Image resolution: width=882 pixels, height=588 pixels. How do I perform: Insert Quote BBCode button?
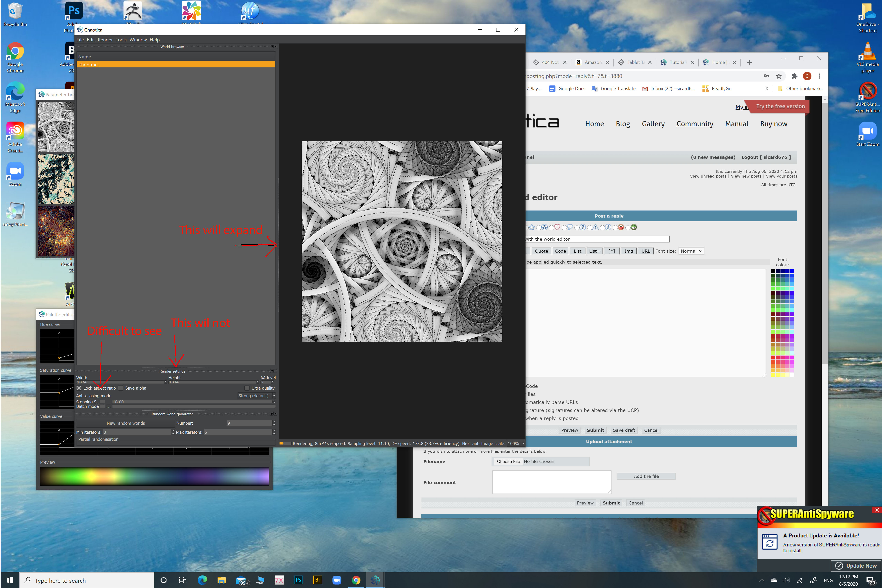541,251
